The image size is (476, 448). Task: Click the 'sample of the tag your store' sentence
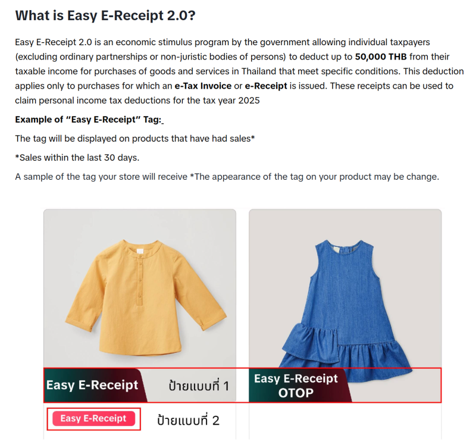tap(227, 177)
